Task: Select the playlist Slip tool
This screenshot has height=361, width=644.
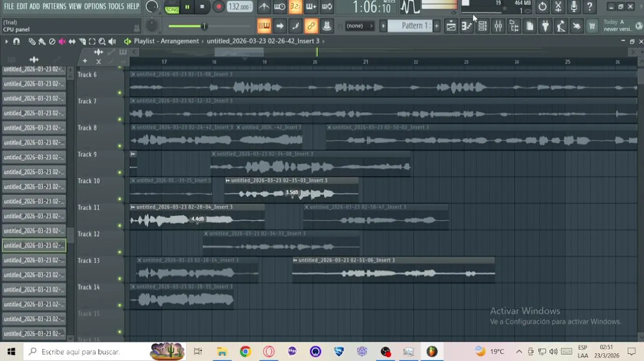Action: pyautogui.click(x=72, y=42)
